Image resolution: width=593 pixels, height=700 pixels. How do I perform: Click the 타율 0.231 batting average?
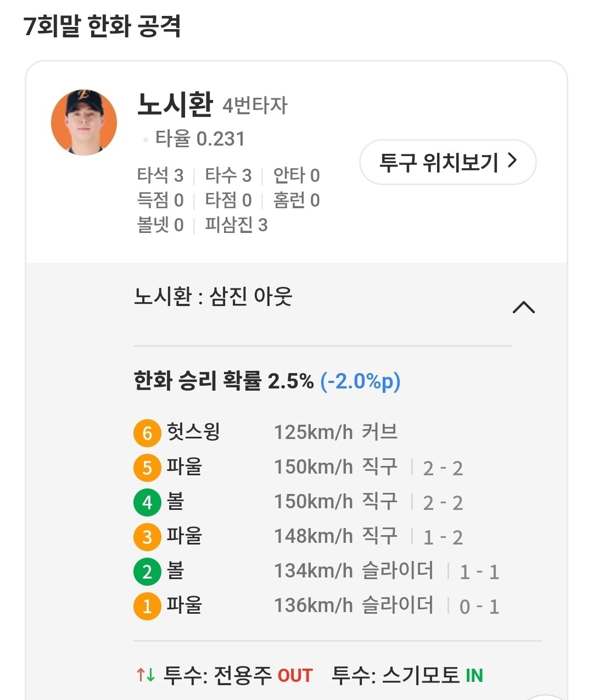tap(200, 139)
